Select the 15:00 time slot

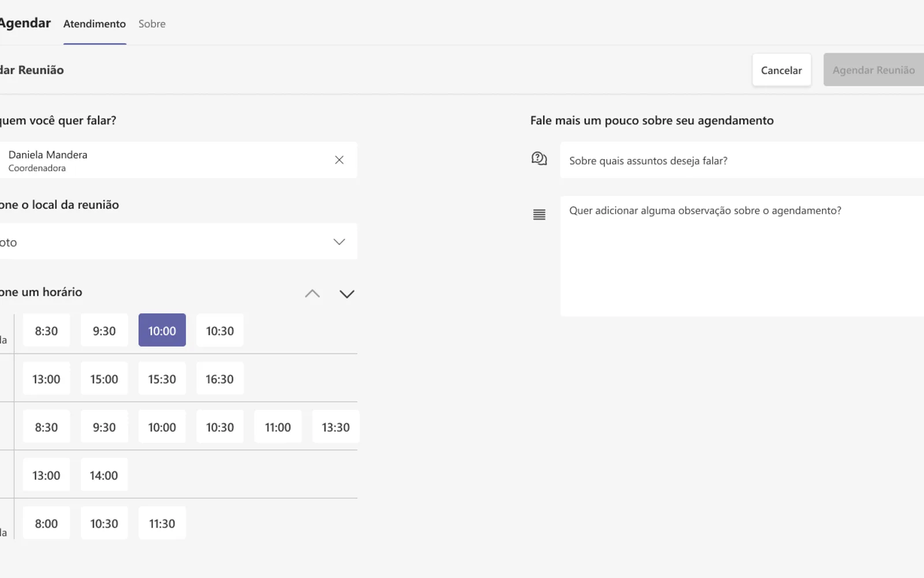click(x=104, y=379)
